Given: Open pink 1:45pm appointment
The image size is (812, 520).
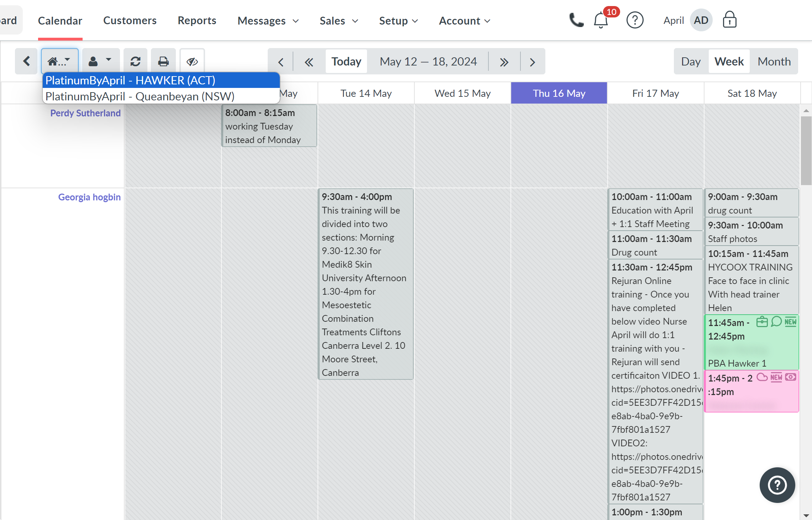Looking at the screenshot, I should point(752,391).
